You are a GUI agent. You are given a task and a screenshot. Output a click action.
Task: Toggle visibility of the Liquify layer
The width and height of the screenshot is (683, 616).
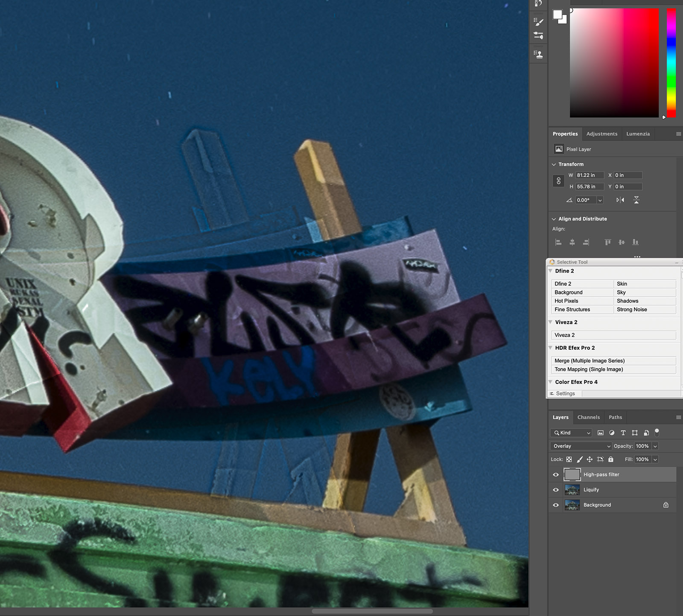[556, 490]
